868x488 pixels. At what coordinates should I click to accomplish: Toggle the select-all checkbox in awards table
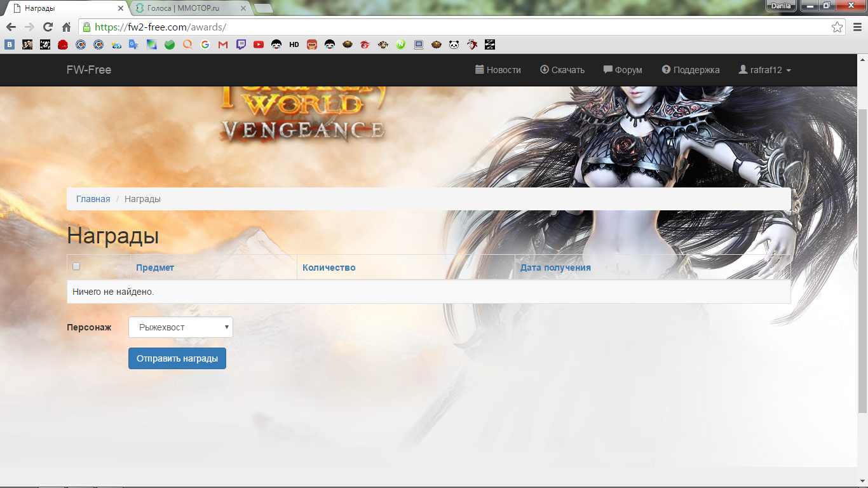76,267
